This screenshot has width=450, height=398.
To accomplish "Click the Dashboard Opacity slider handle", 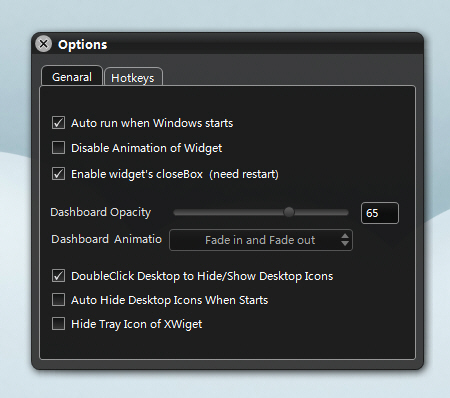I will pyautogui.click(x=289, y=212).
